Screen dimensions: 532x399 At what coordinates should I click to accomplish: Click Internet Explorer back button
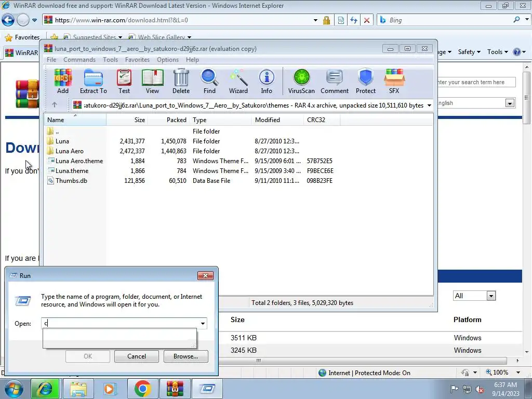click(x=8, y=20)
